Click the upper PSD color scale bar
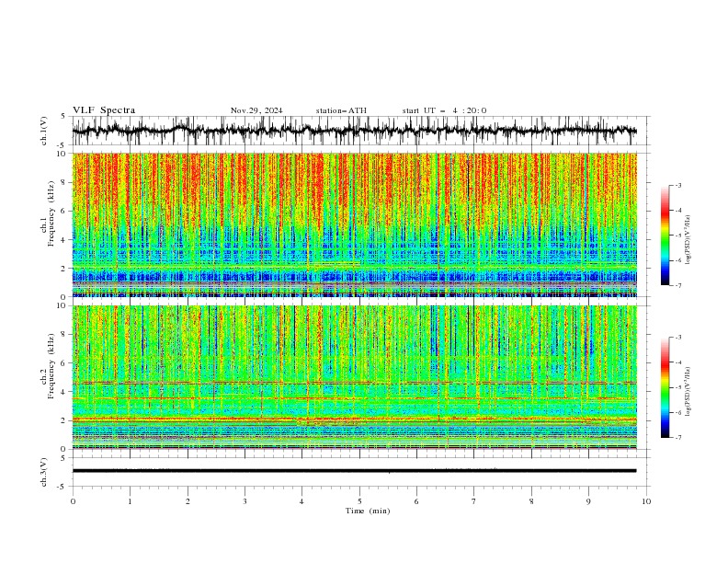The height and width of the screenshot is (563, 728). [665, 236]
